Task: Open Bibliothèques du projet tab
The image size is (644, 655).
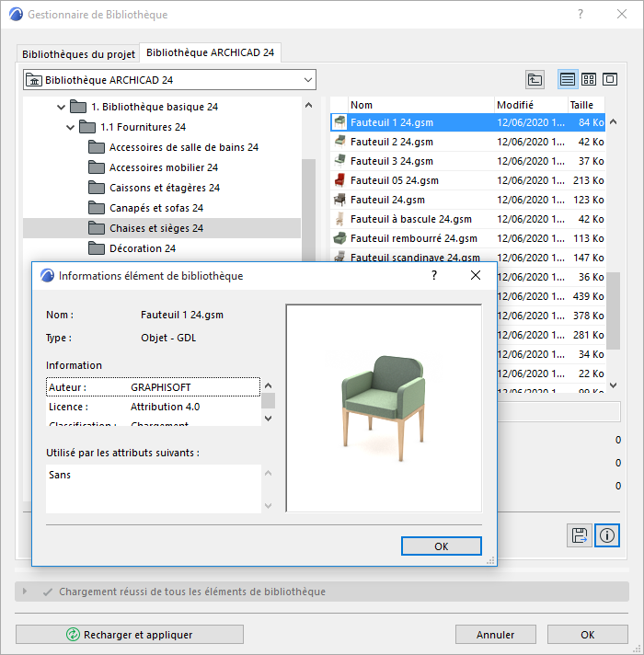Action: click(x=78, y=54)
